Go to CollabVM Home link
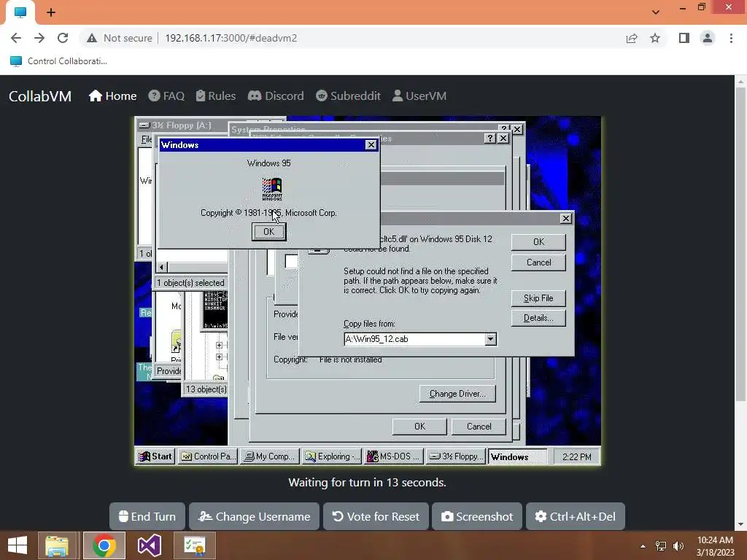Screen dimensions: 747x560 [112, 96]
